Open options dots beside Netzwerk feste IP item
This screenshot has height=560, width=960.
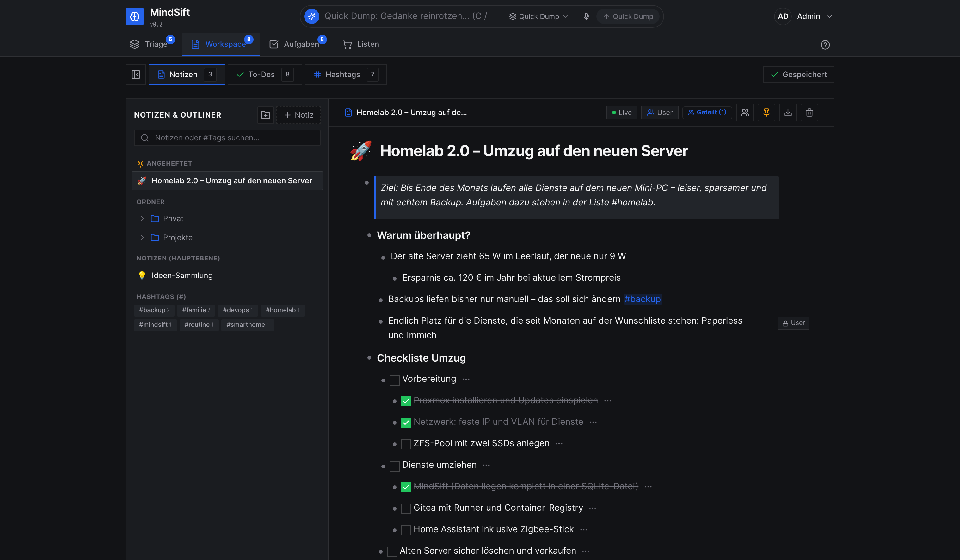coord(593,422)
